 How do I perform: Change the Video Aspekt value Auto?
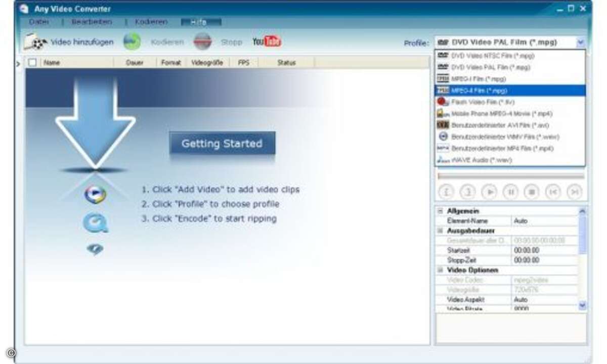(x=544, y=299)
